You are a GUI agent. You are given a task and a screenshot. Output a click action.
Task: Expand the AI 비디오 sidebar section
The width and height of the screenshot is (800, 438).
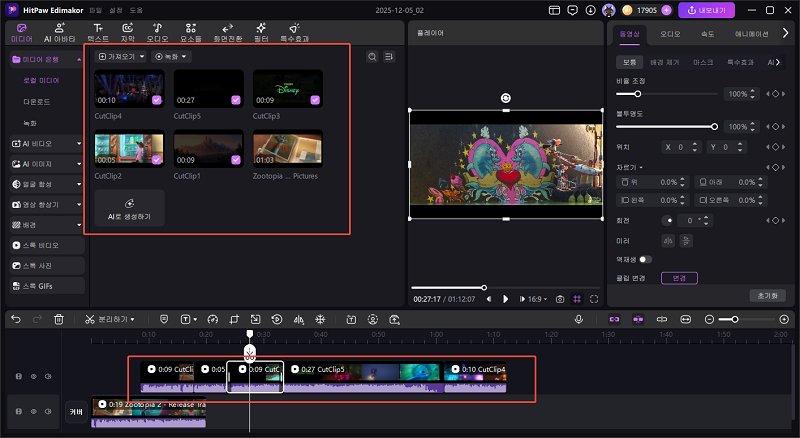[x=44, y=144]
